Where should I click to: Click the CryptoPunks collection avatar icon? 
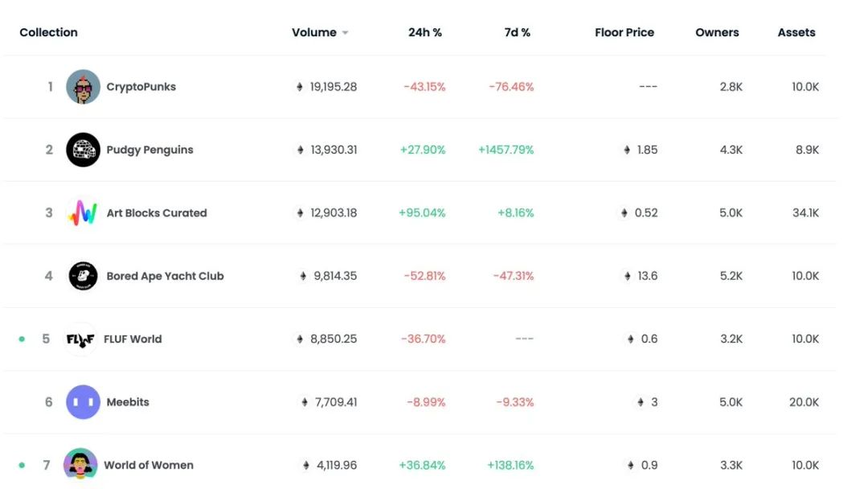coord(83,87)
